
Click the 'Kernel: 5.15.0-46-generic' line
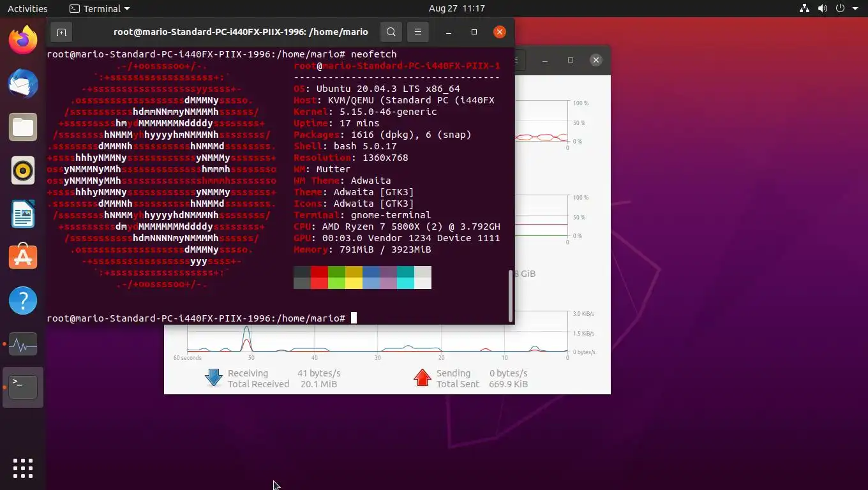tap(365, 112)
